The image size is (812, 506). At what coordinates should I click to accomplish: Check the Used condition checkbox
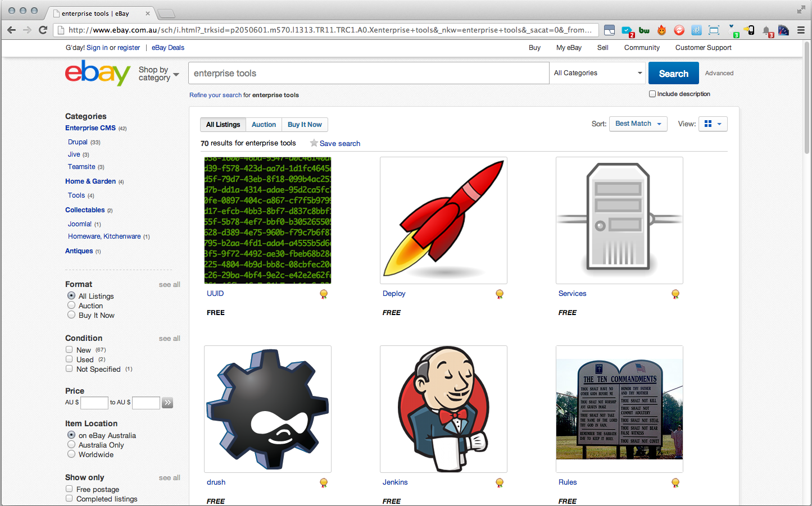(69, 359)
